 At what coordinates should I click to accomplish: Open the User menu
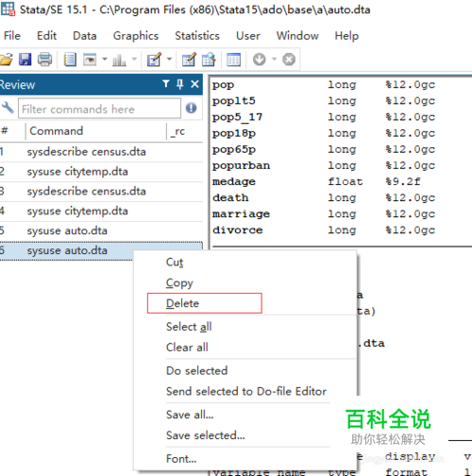[248, 36]
